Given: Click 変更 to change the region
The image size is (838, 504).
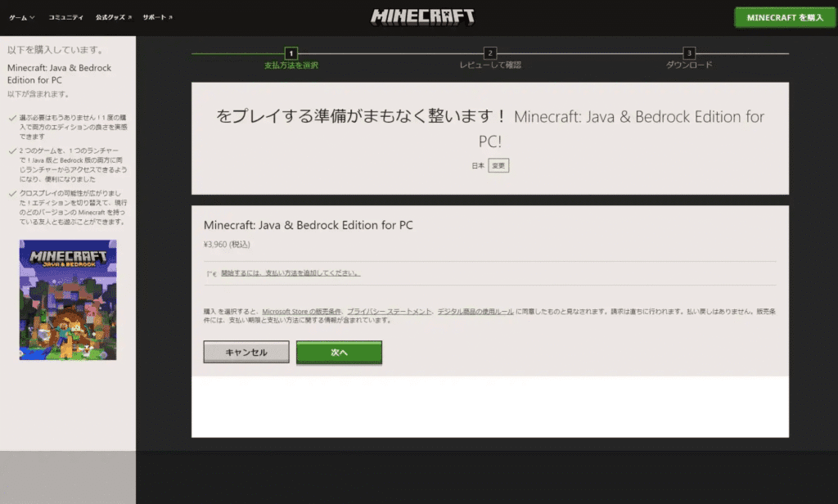Looking at the screenshot, I should pyautogui.click(x=498, y=165).
